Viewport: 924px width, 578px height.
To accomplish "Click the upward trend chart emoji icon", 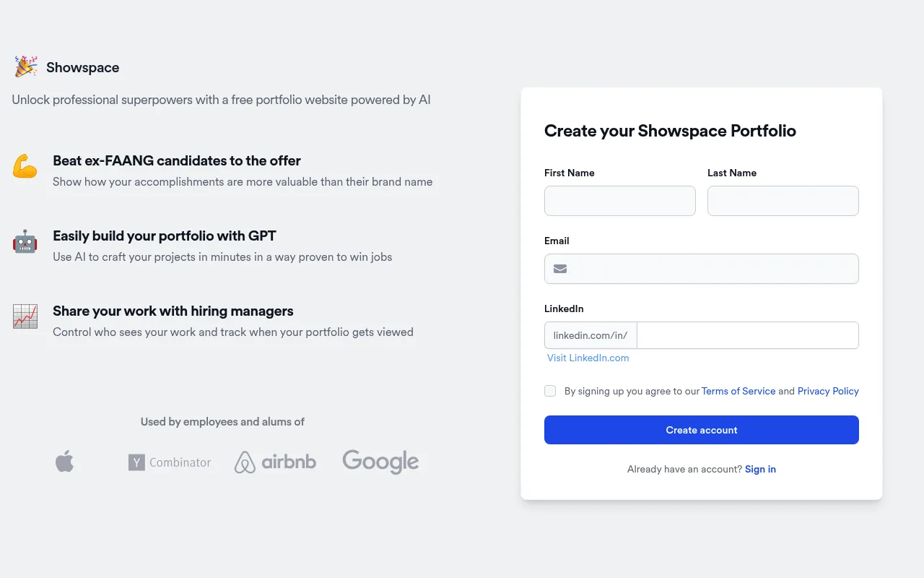I will pos(25,316).
